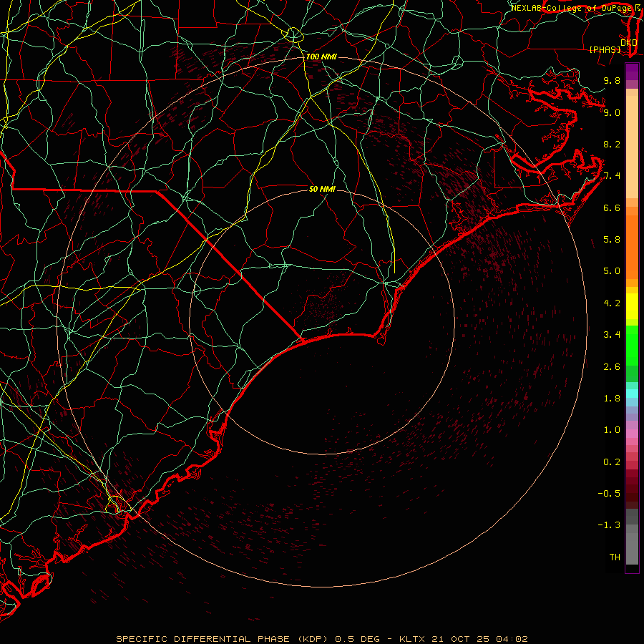Click the 5.8 value on the scale
Image resolution: width=644 pixels, height=644 pixels.
(612, 240)
